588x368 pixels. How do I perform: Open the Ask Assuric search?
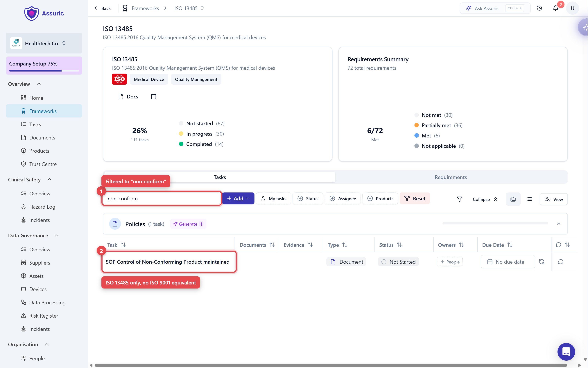495,8
